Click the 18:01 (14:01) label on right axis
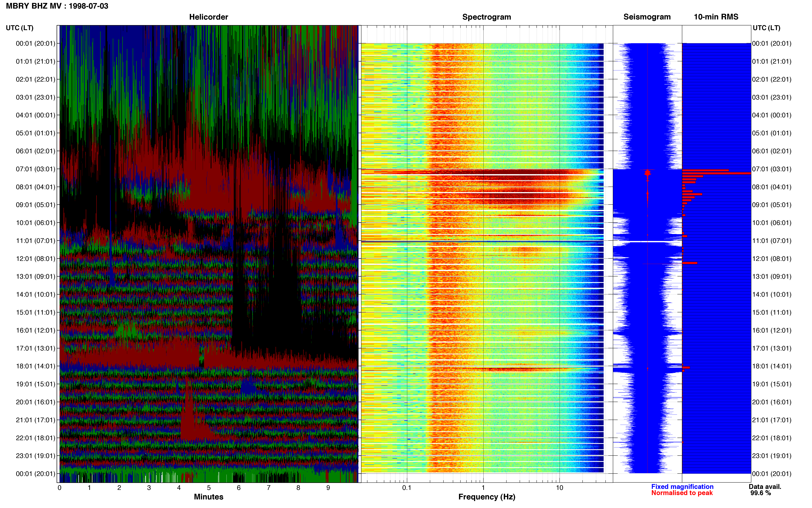This screenshot has height=508, width=812. pos(772,366)
